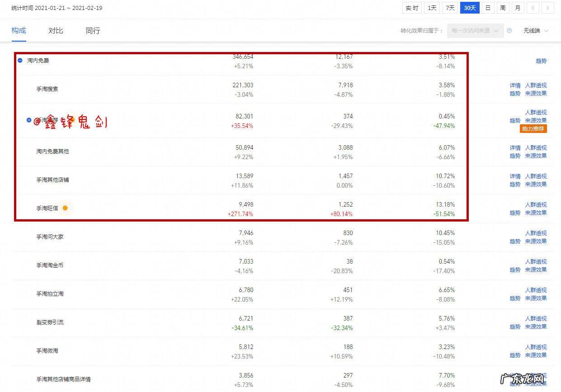Select the 实时 time range button
The image size is (561, 392).
[x=412, y=8]
